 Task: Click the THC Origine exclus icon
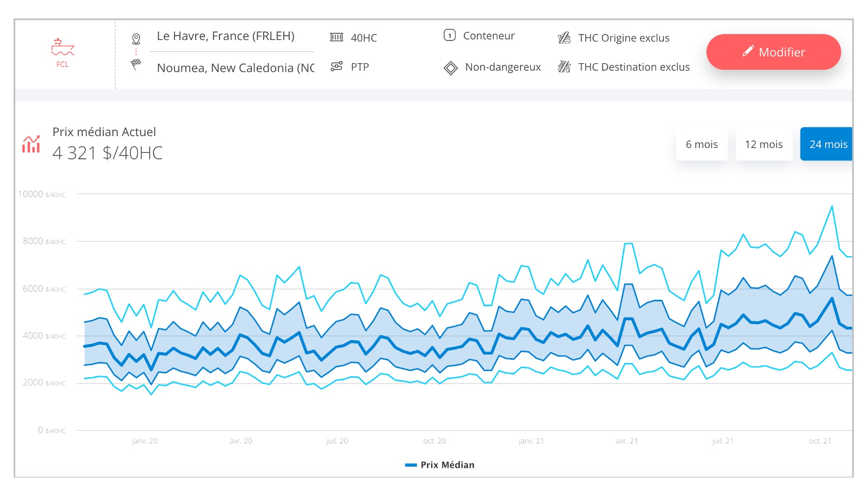564,37
